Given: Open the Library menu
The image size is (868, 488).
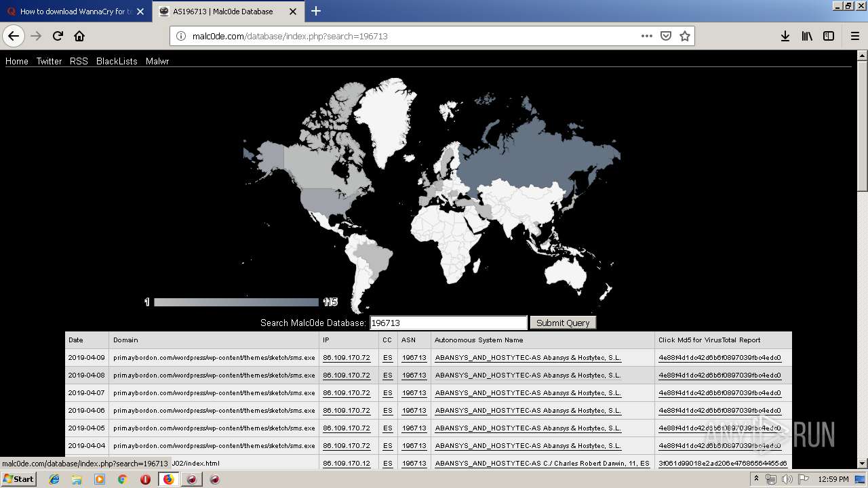Looking at the screenshot, I should click(807, 36).
